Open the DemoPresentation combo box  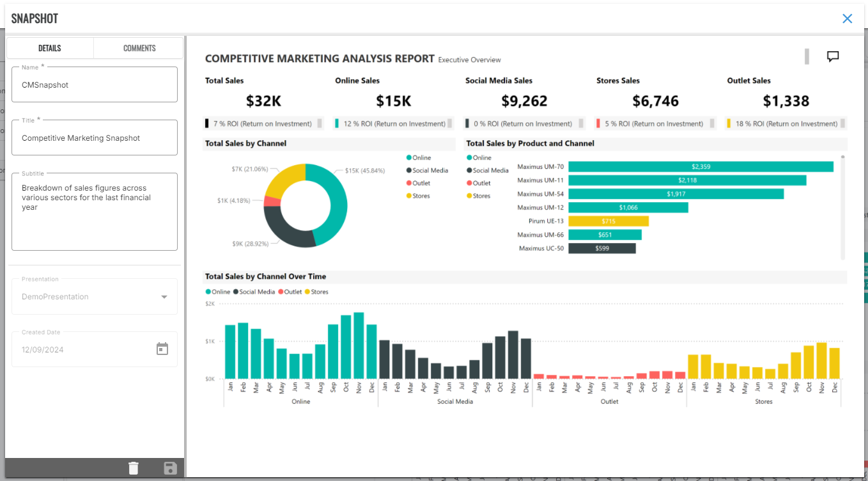coord(95,297)
